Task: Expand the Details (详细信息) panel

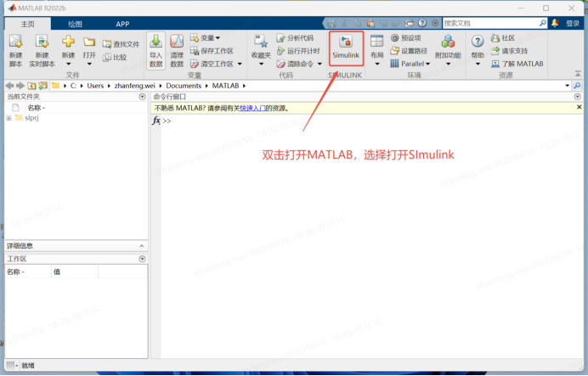Action: pyautogui.click(x=142, y=246)
